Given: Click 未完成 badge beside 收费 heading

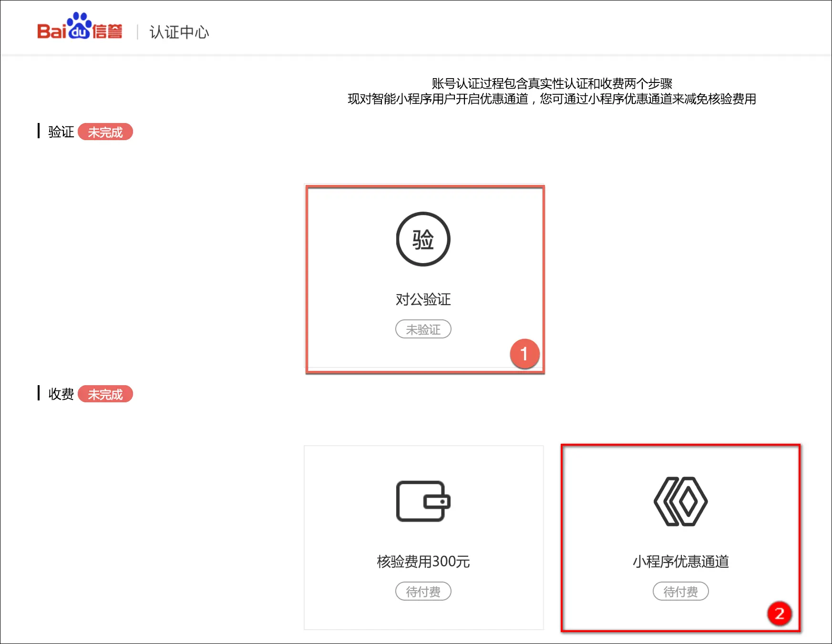Looking at the screenshot, I should (105, 394).
